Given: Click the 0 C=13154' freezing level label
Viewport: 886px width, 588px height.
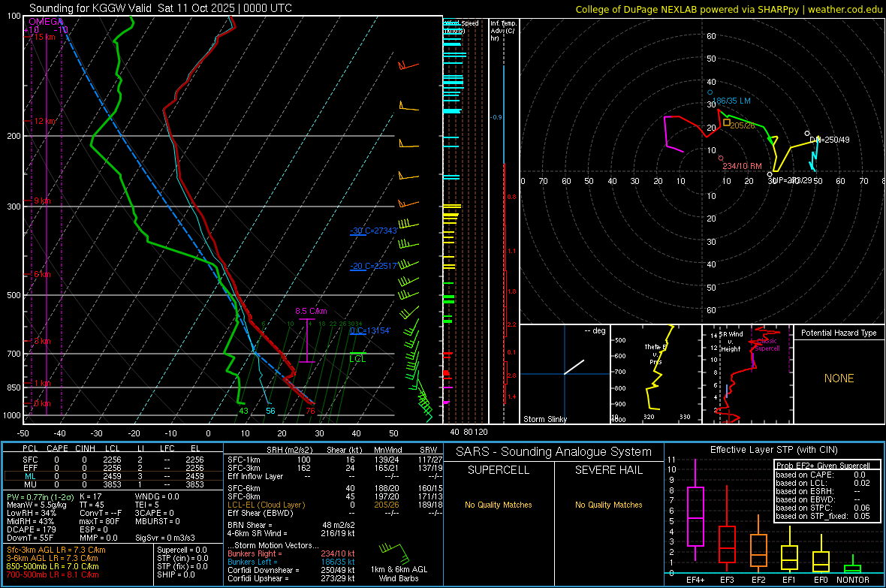Looking at the screenshot, I should [370, 330].
